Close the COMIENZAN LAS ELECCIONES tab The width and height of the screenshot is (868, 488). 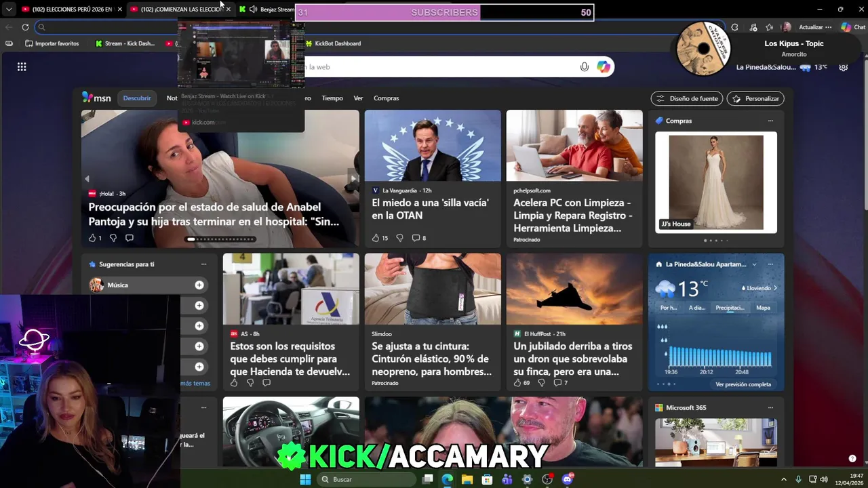click(229, 9)
